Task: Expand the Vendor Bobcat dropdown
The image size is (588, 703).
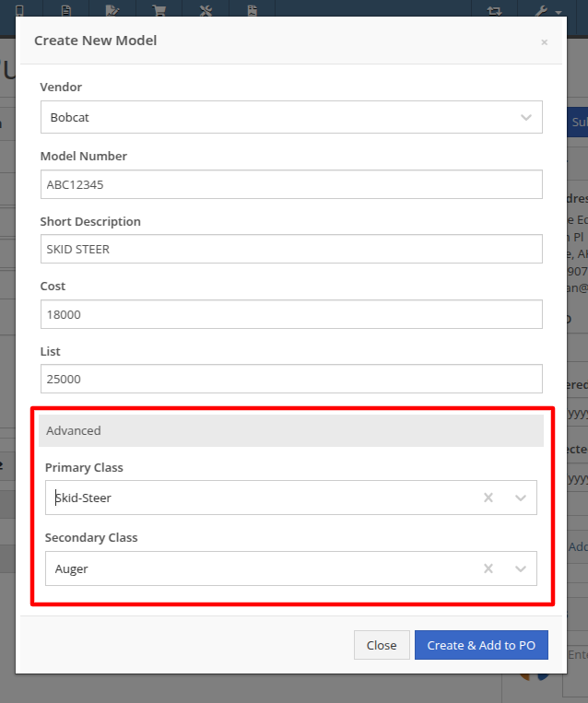Action: (291, 117)
